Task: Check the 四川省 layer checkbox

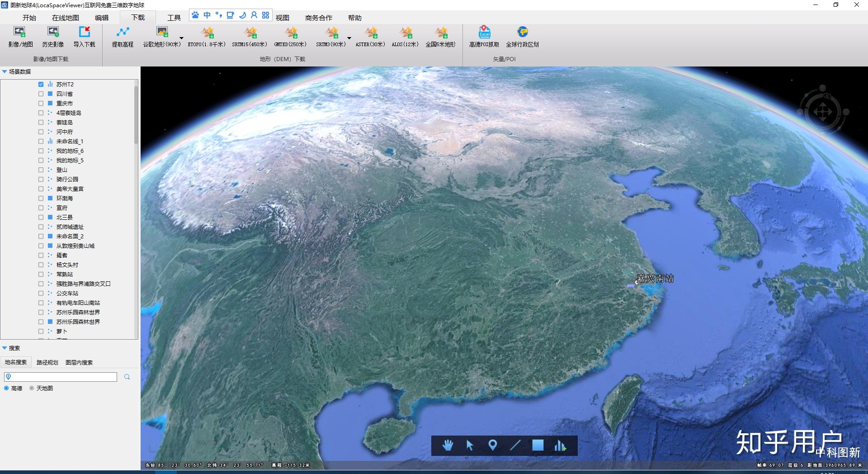Action: [41, 94]
